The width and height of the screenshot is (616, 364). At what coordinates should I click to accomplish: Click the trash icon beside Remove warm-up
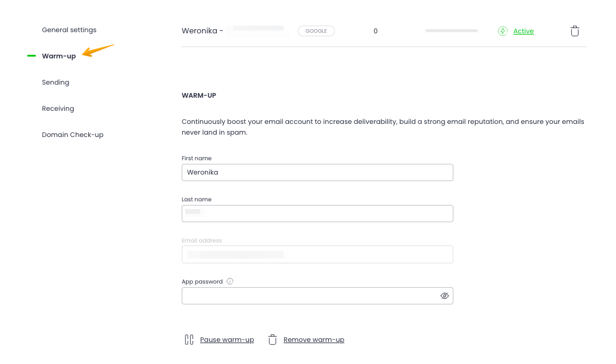click(x=272, y=340)
